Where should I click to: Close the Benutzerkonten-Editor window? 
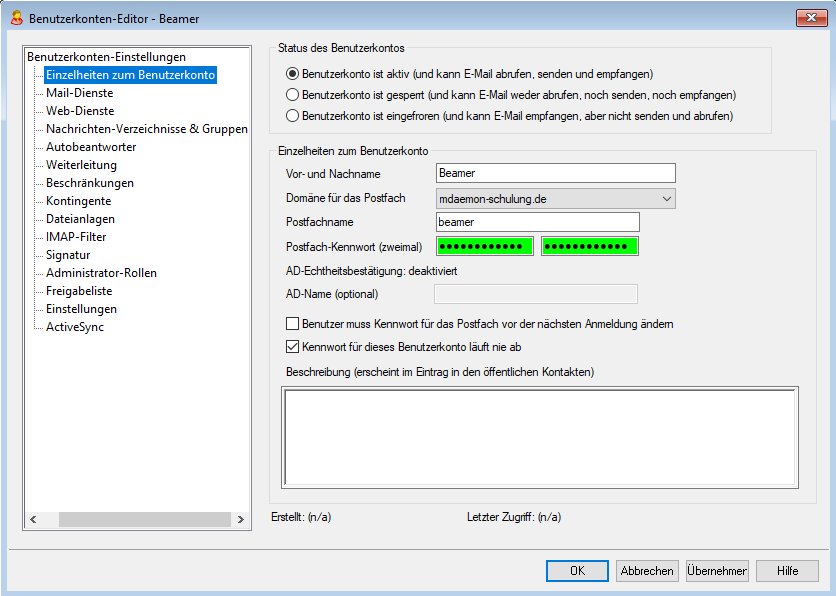[x=810, y=18]
